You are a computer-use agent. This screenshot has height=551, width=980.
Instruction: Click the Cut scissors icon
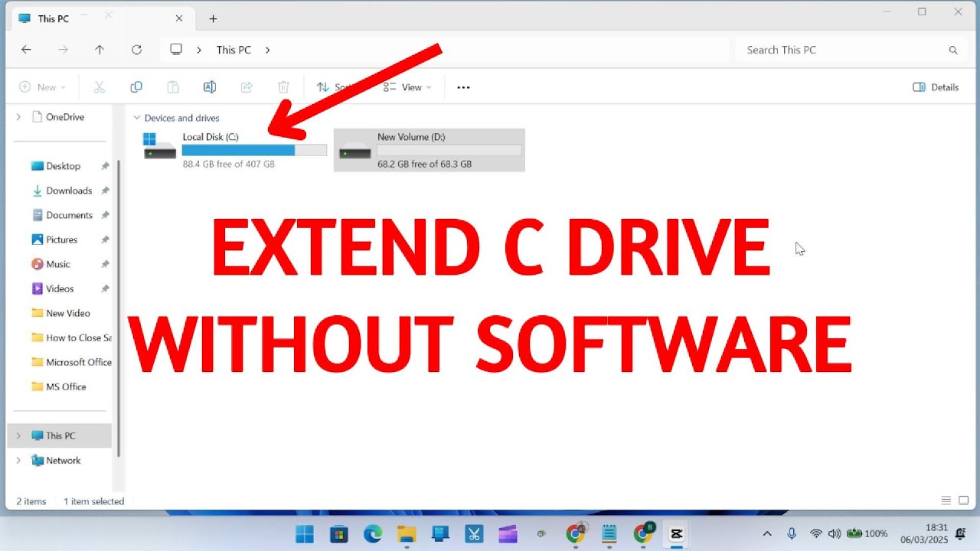click(x=99, y=87)
